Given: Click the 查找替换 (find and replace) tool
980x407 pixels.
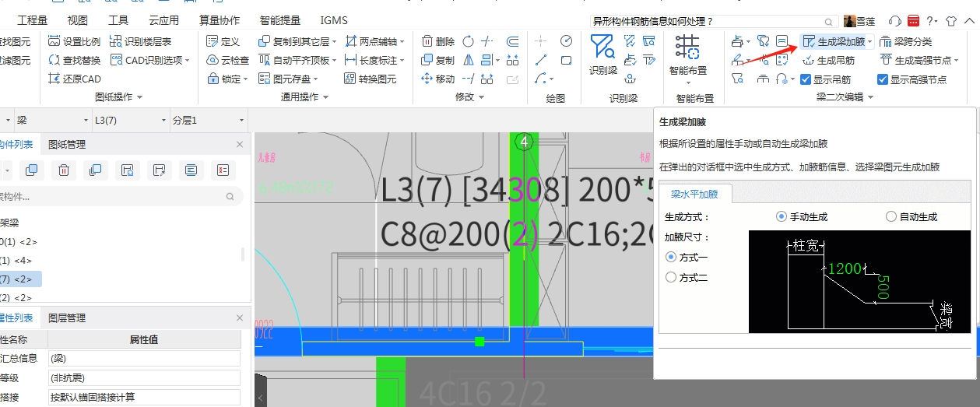Looking at the screenshot, I should (x=75, y=60).
